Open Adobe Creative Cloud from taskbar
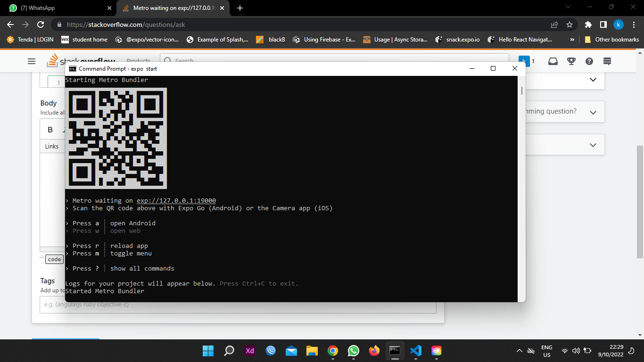 tap(436, 351)
